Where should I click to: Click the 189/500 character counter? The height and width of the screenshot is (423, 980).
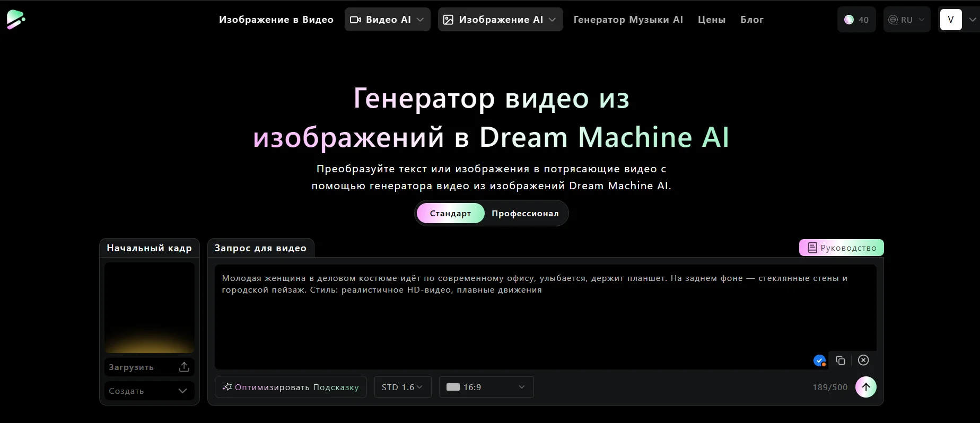coord(830,387)
